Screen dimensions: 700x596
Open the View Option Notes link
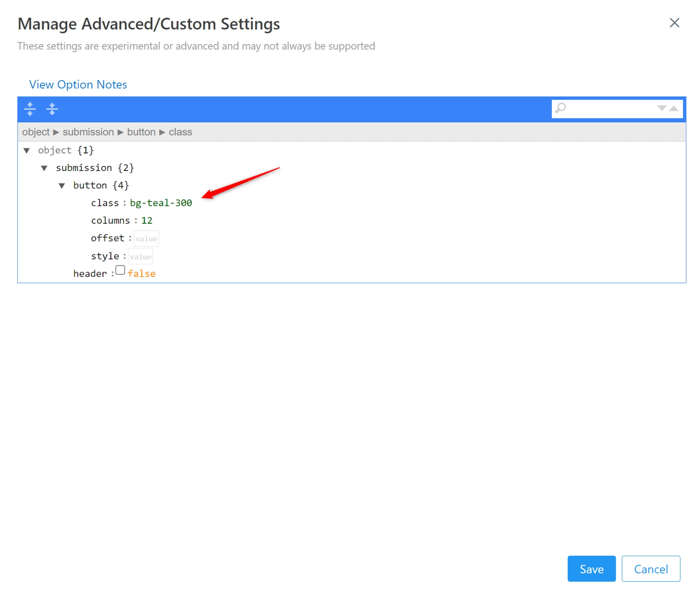pyautogui.click(x=78, y=85)
